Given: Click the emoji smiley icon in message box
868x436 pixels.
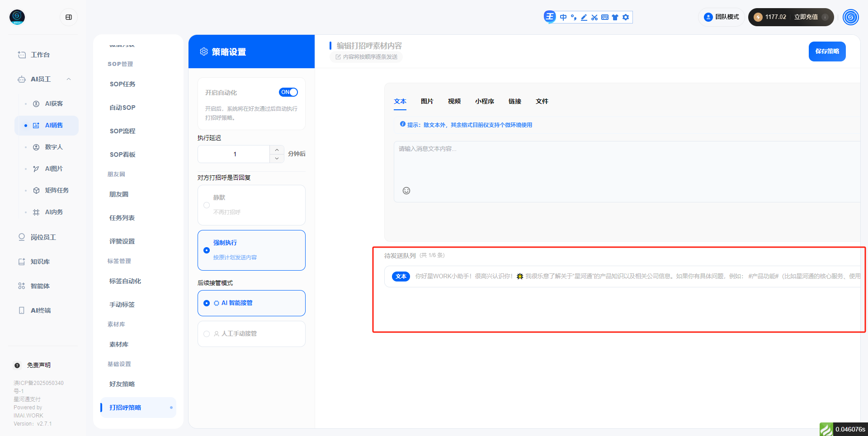Looking at the screenshot, I should (x=406, y=191).
